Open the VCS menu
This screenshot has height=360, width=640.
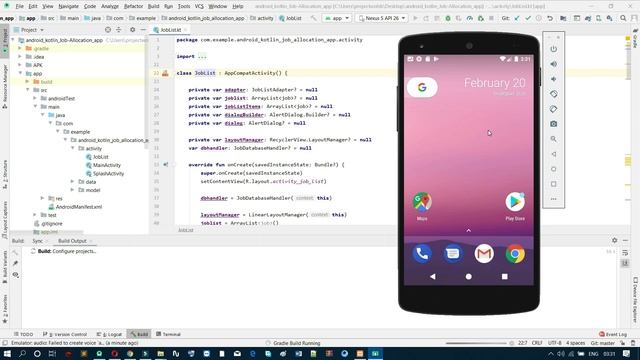(x=199, y=7)
